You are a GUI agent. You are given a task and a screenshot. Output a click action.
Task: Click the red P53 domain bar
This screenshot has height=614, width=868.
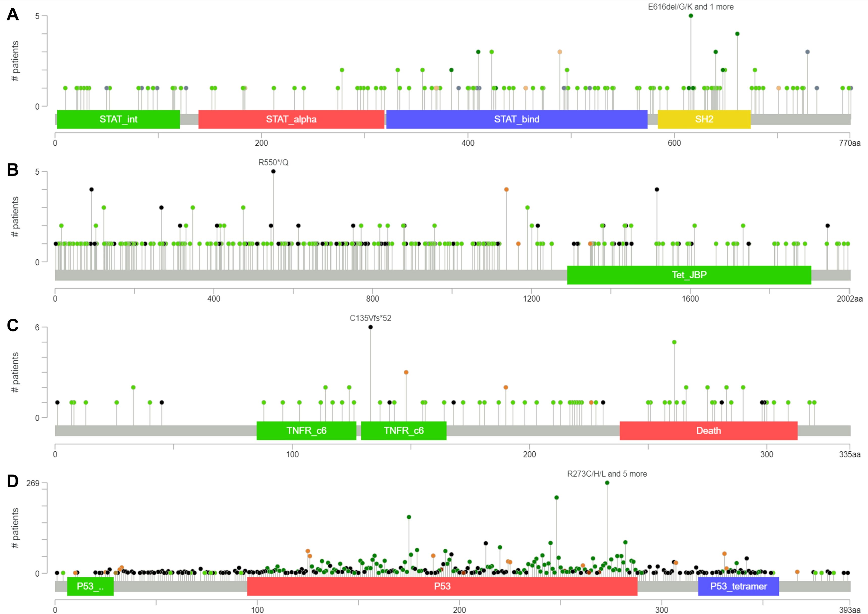coord(442,586)
